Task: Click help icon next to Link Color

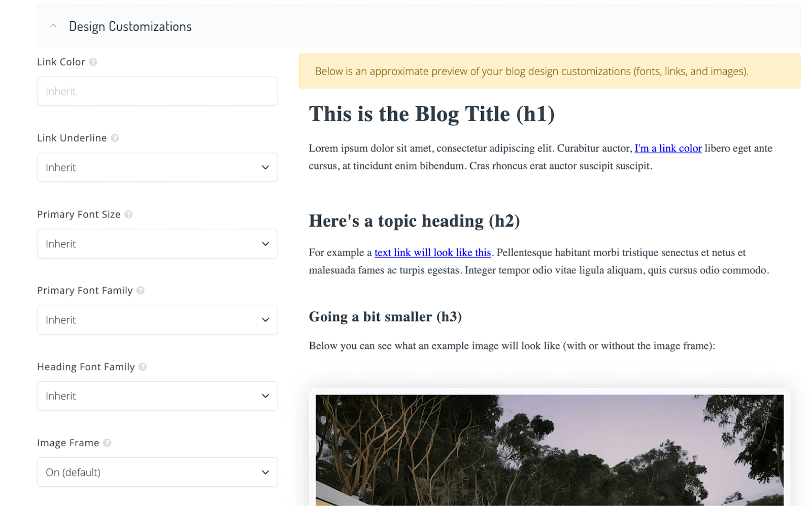Action: click(x=93, y=62)
